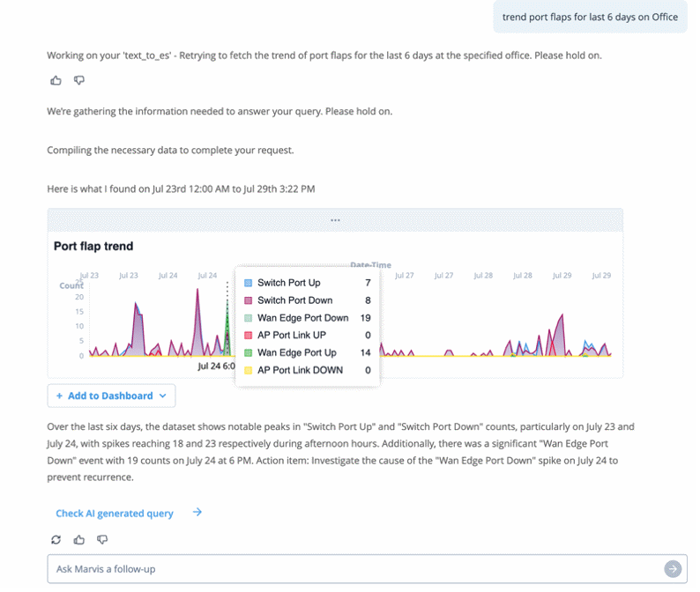Click thumbs down on the first 'text_to_es' response
This screenshot has height=592, width=700.
click(79, 81)
